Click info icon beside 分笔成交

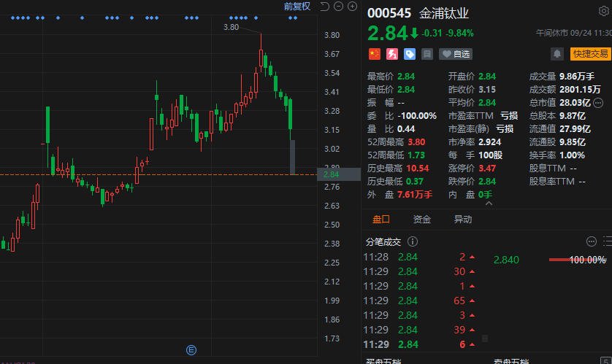click(x=413, y=241)
